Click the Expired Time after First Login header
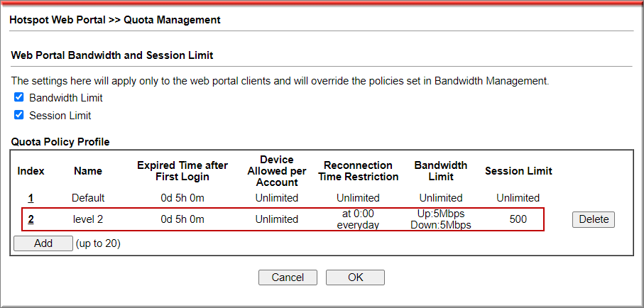Viewport: 644px width, 308px height. [182, 171]
